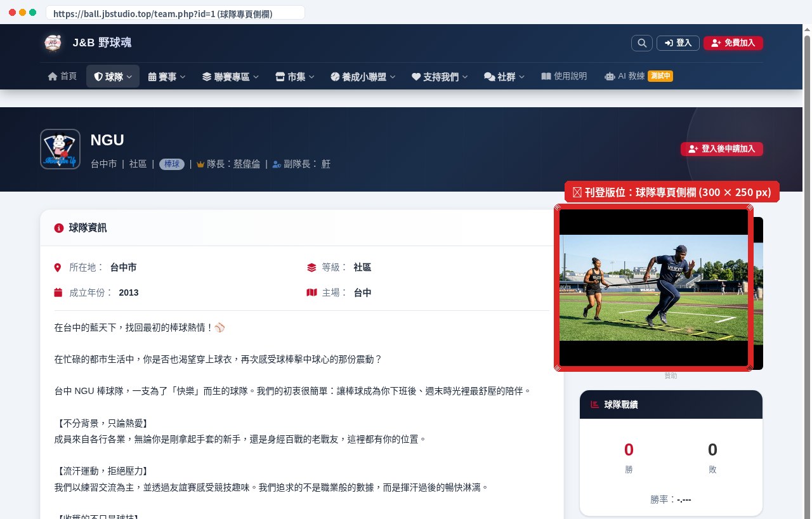812x519 pixels.
Task: Click the house icon beside 首頁
Action: (53, 76)
